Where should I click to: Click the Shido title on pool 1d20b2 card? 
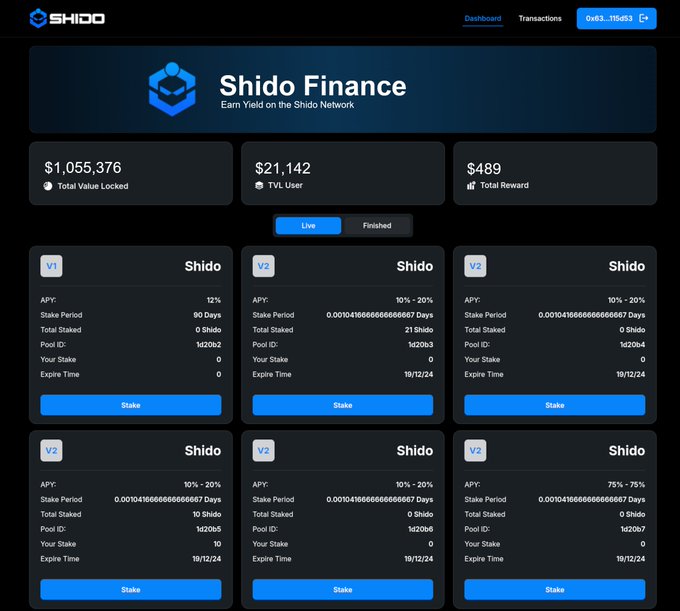[203, 266]
